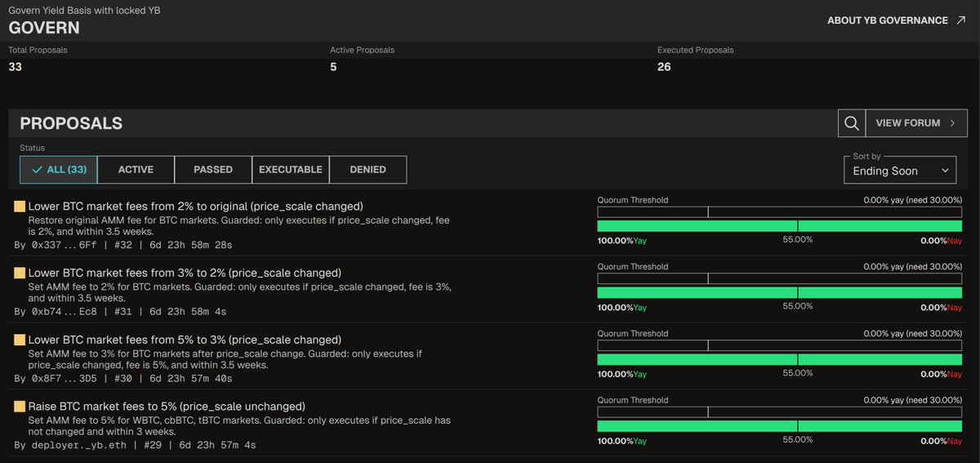This screenshot has width=980, height=463.
Task: Open proposal Lower BTC fees from 5% to 3%
Action: point(185,340)
